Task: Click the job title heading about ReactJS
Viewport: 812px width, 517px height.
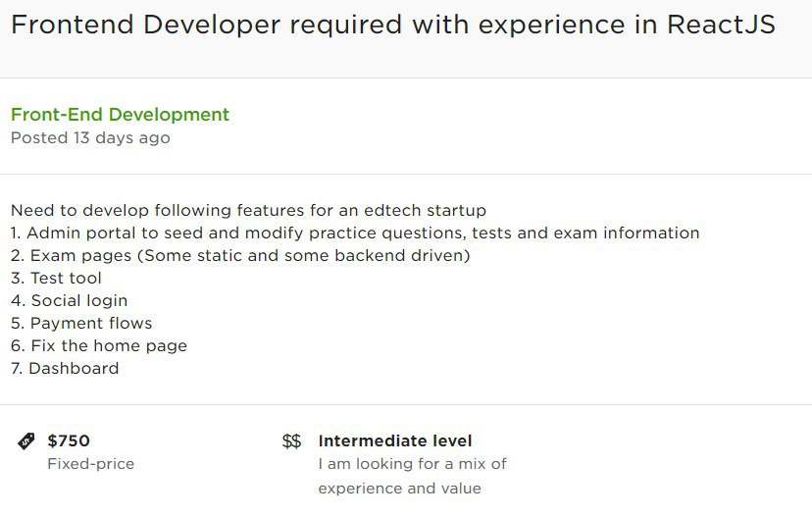Action: click(393, 25)
